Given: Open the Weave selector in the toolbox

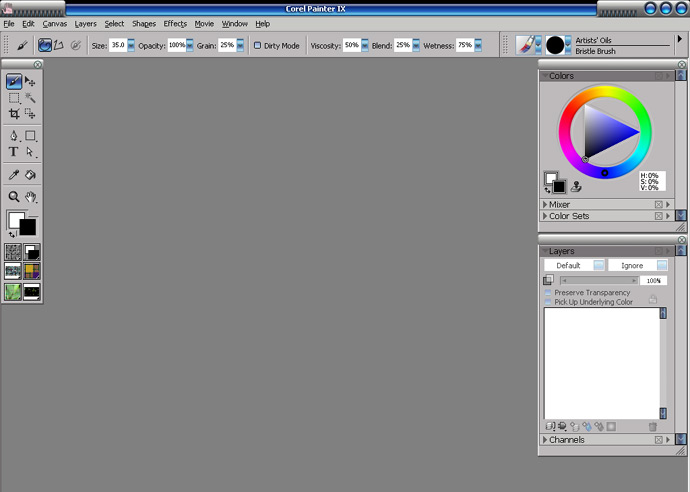Looking at the screenshot, I should (x=32, y=272).
